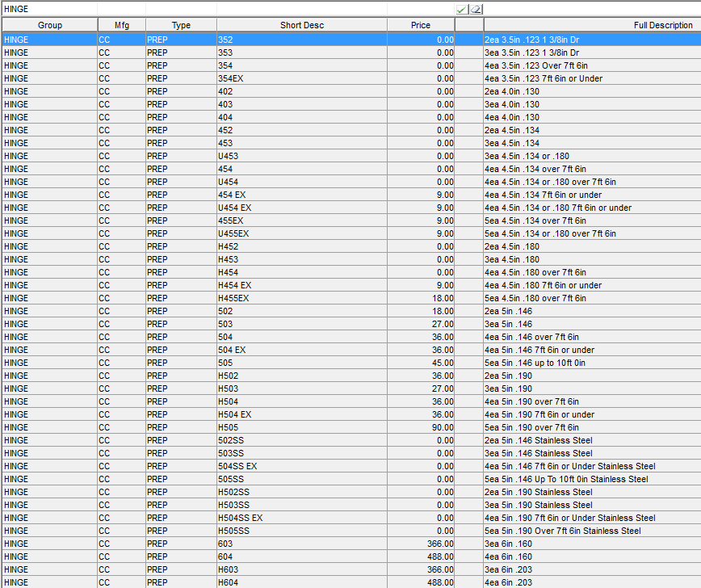This screenshot has width=701, height=588.
Task: Click the blank column header next to Price
Action: [x=468, y=25]
